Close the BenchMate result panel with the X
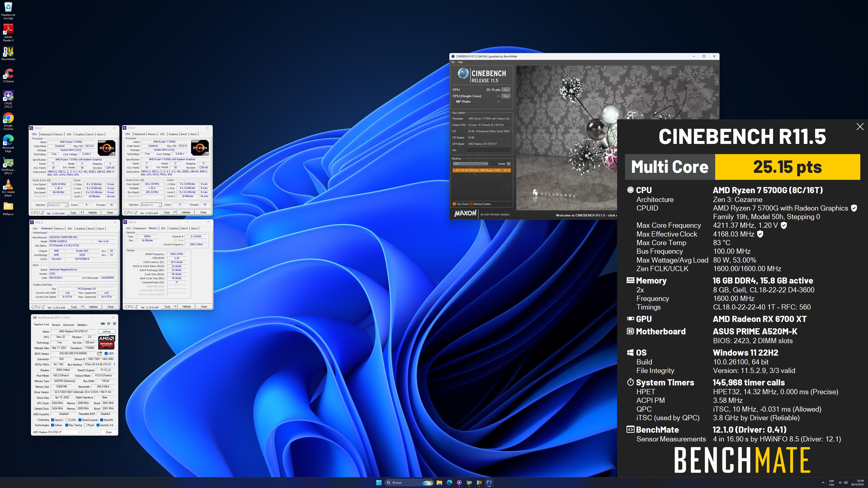 [x=860, y=127]
